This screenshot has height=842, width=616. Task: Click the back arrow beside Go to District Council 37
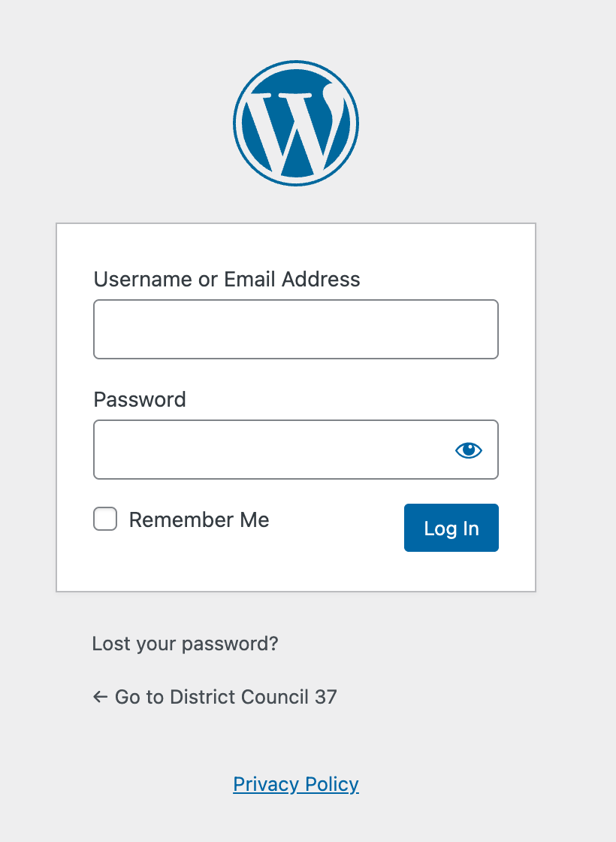(x=99, y=697)
